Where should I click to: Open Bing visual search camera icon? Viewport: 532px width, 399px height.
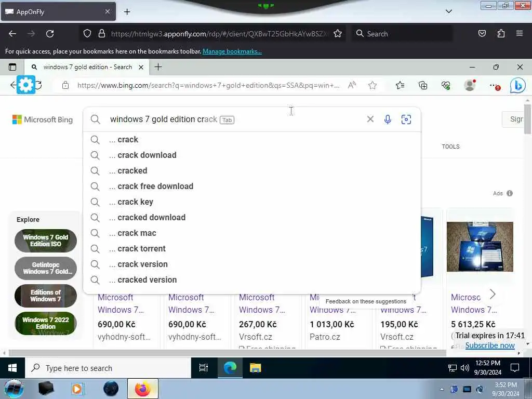(406, 119)
